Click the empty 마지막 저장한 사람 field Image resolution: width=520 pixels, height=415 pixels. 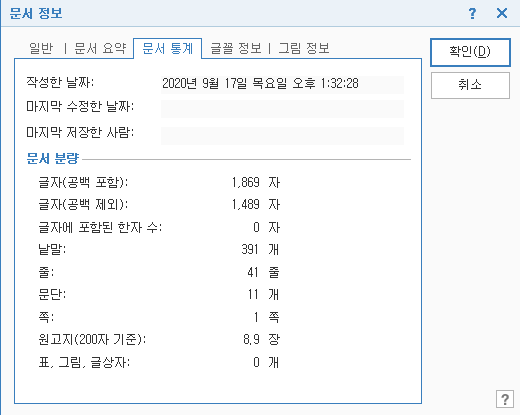[282, 135]
